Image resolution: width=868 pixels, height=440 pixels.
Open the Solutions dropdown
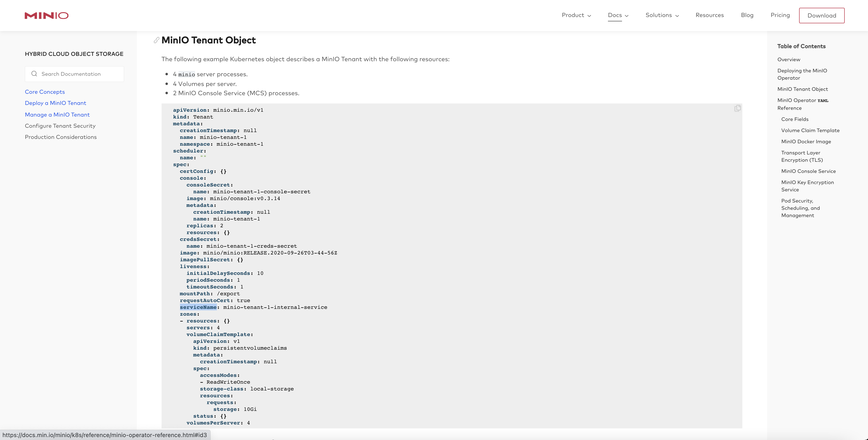(x=662, y=15)
